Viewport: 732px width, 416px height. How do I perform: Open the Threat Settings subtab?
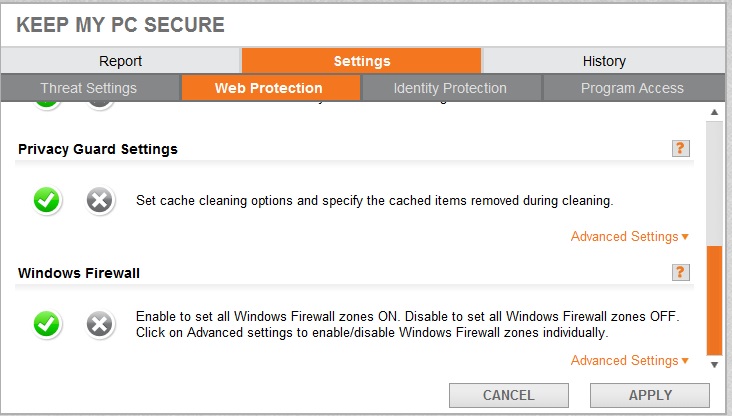89,88
